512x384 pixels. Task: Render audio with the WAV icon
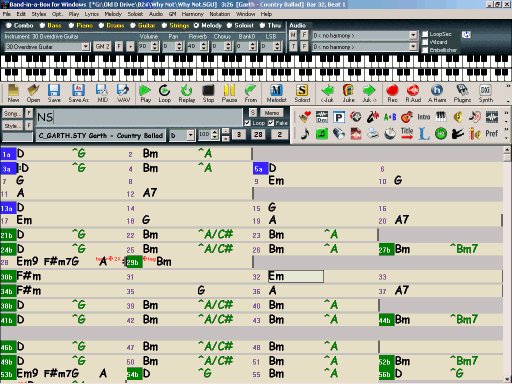123,93
